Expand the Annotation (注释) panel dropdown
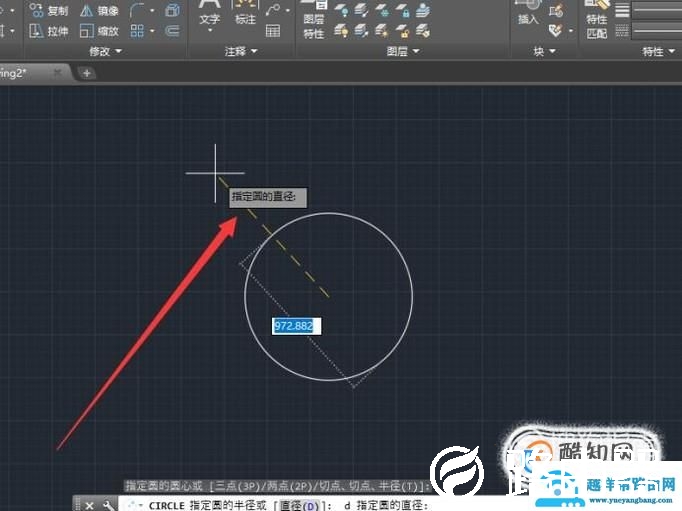Screen dimensions: 682x511 (x=241, y=51)
